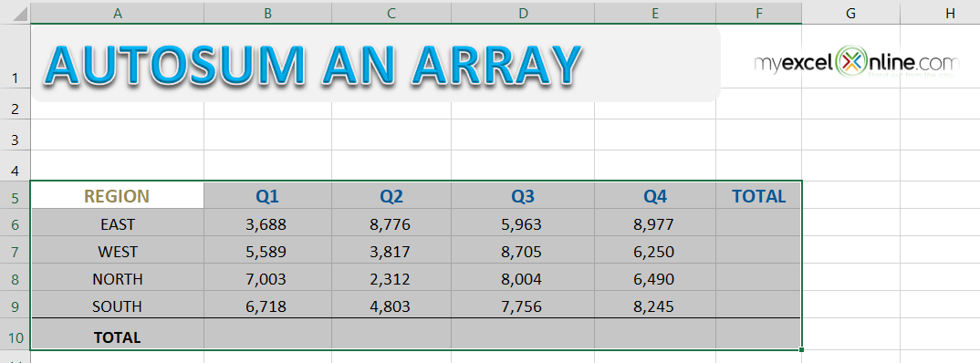Click the Q3 header cell

523,195
